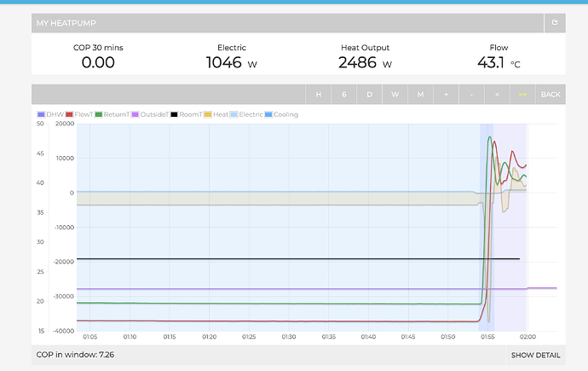Select the H hour view button
This screenshot has width=588, height=371.
(x=319, y=95)
